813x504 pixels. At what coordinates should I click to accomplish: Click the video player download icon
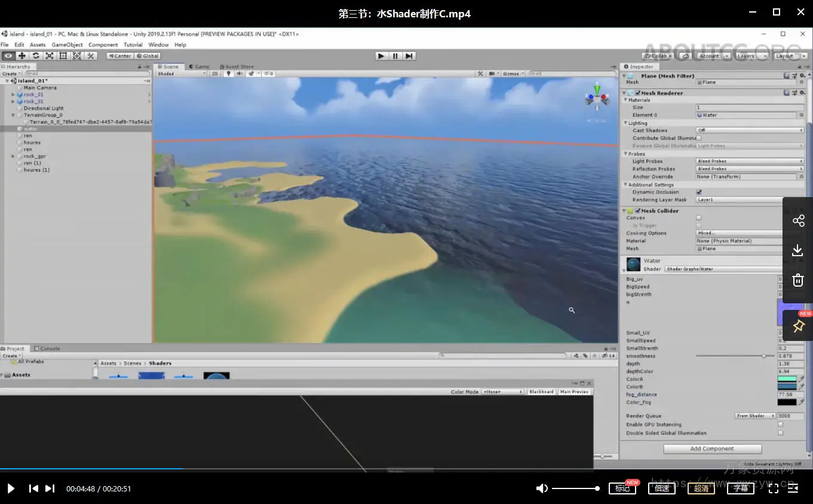pos(798,250)
